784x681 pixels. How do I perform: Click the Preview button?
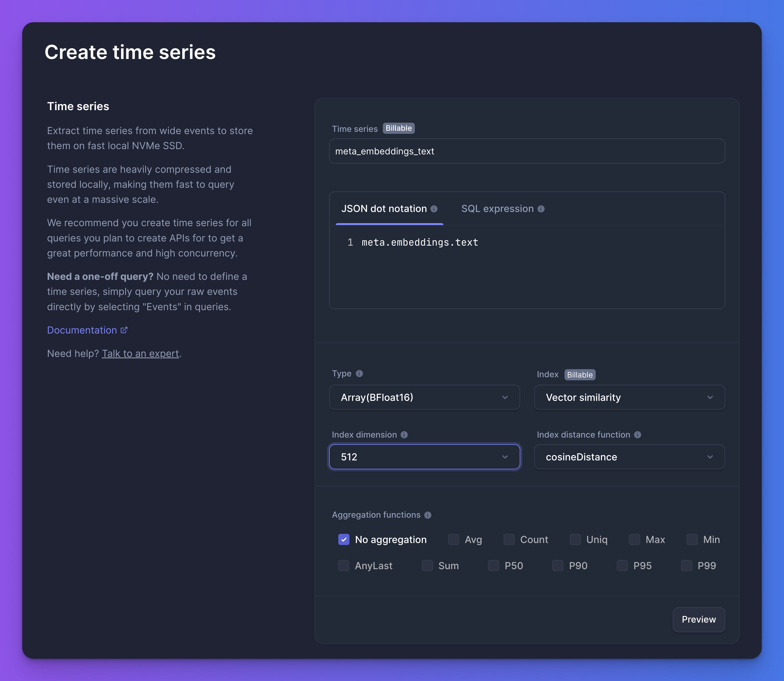pos(699,620)
